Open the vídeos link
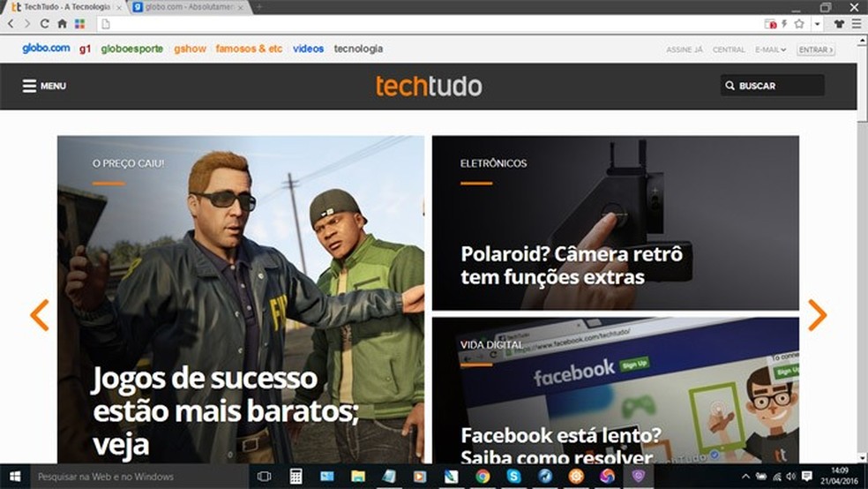This screenshot has width=868, height=489. coord(309,49)
